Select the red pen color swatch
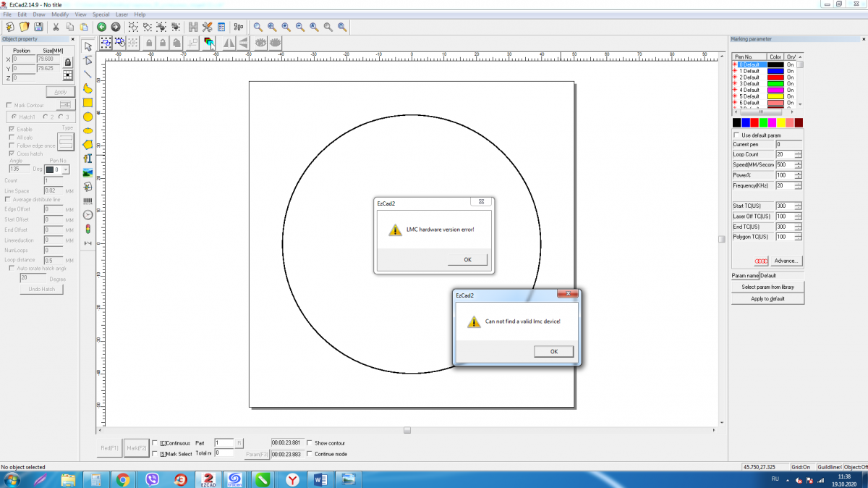 754,123
